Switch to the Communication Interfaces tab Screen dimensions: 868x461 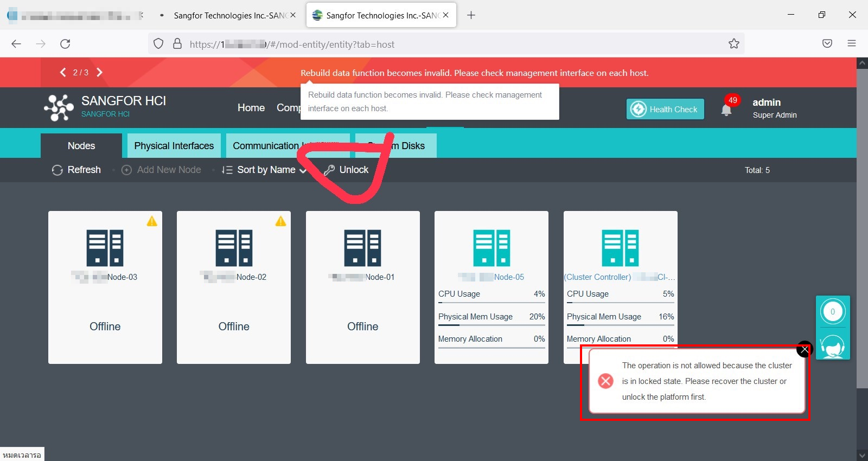(x=288, y=146)
